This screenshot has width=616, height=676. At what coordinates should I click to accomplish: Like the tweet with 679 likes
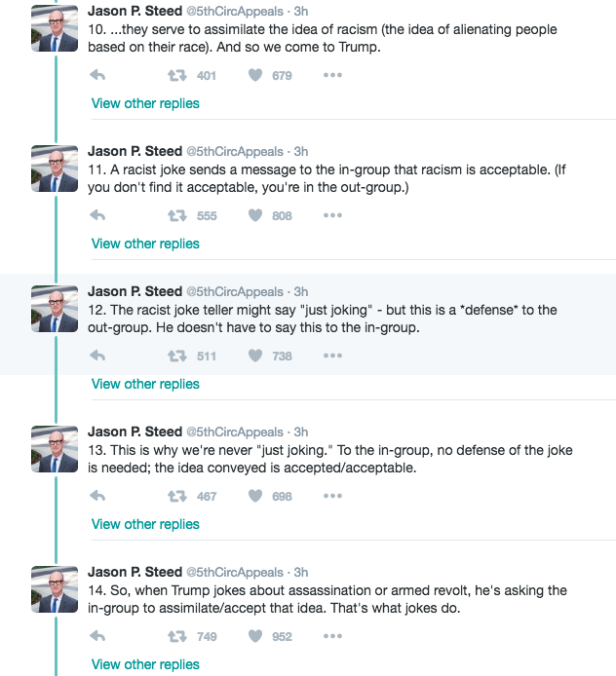pos(255,75)
